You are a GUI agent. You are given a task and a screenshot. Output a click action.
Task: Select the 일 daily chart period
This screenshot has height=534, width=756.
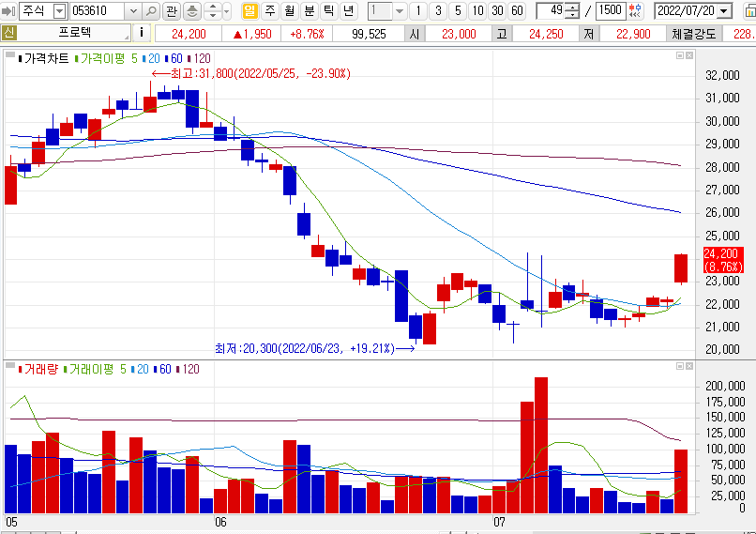(x=249, y=10)
